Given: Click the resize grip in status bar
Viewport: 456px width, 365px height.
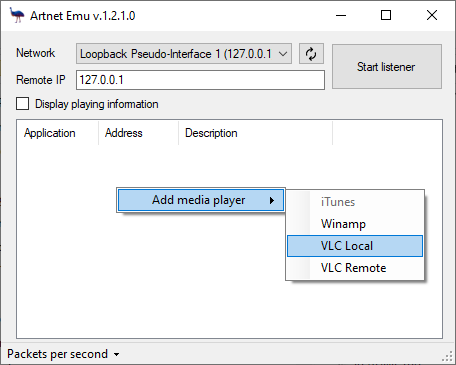Looking at the screenshot, I should tap(447, 356).
